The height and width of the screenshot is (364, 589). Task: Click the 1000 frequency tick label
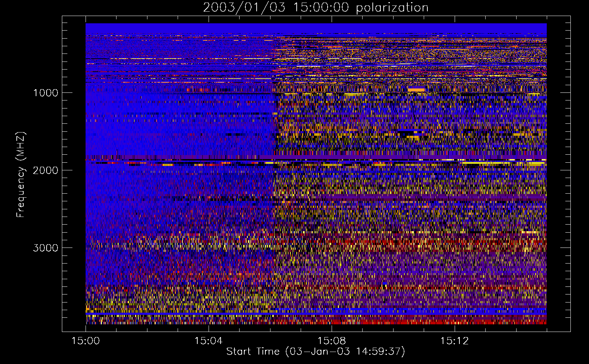click(46, 93)
